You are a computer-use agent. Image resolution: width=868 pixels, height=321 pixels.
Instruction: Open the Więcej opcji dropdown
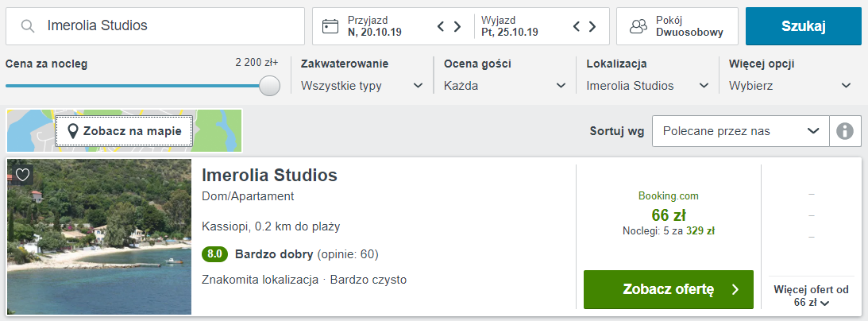tap(790, 86)
